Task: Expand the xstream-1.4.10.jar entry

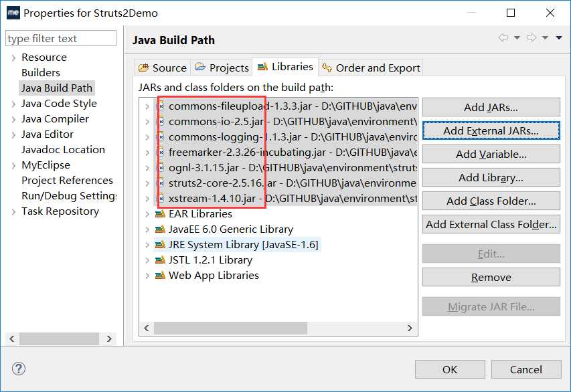Action: (147, 199)
